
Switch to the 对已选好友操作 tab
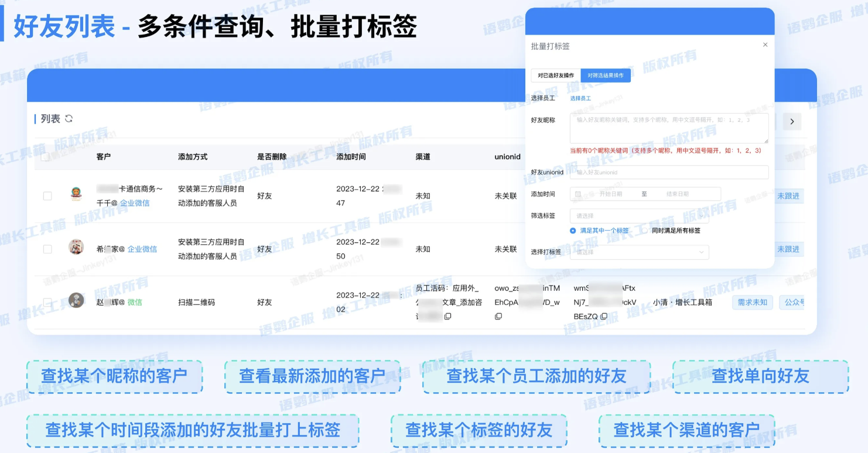click(x=556, y=75)
